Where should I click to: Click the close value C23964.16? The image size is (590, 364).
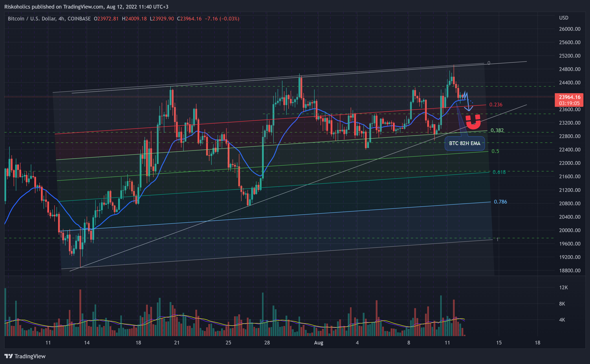click(x=189, y=18)
